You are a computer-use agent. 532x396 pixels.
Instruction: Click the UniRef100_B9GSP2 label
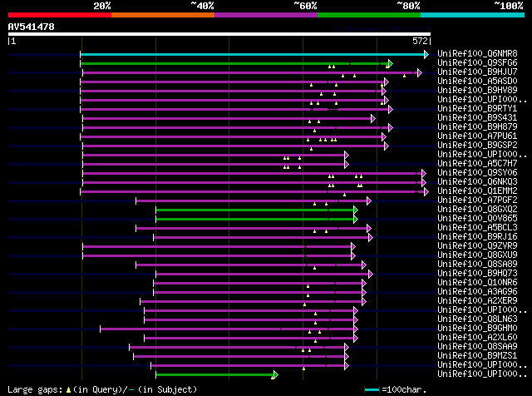tap(477, 146)
